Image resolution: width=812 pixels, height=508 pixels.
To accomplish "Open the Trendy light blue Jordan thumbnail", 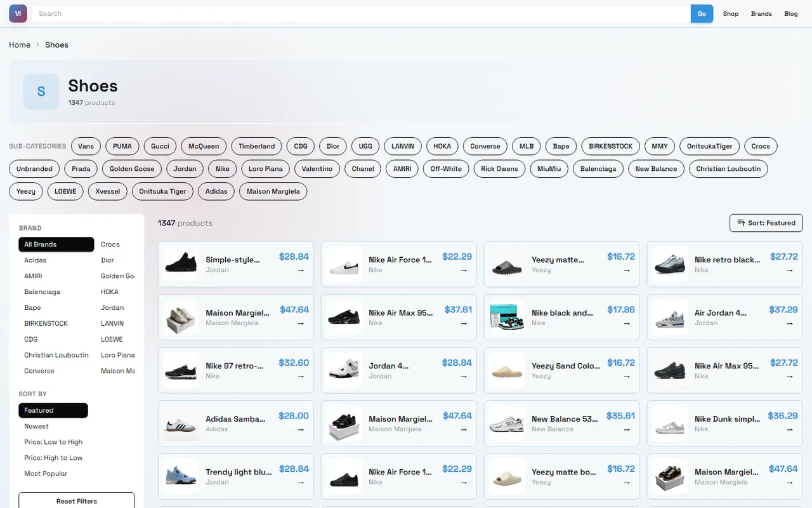I will pyautogui.click(x=181, y=476).
